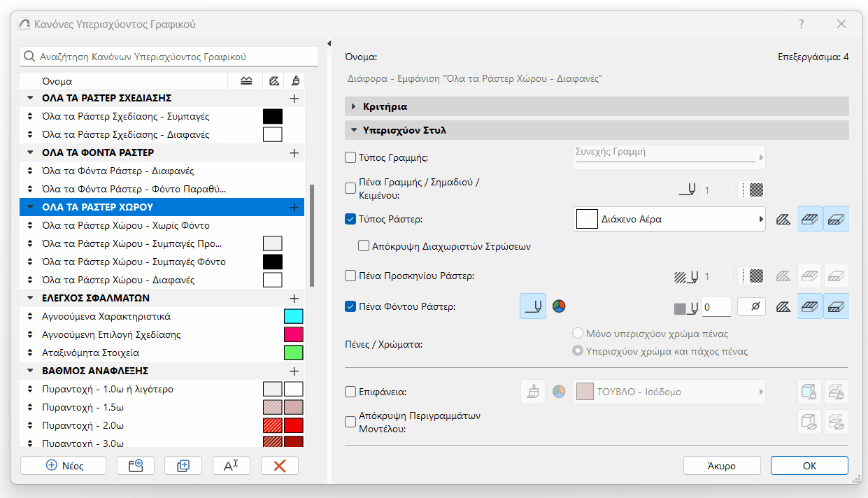This screenshot has height=498, width=868.
Task: Open the Διάκενο Αέρα fill type dropdown
Action: click(669, 219)
